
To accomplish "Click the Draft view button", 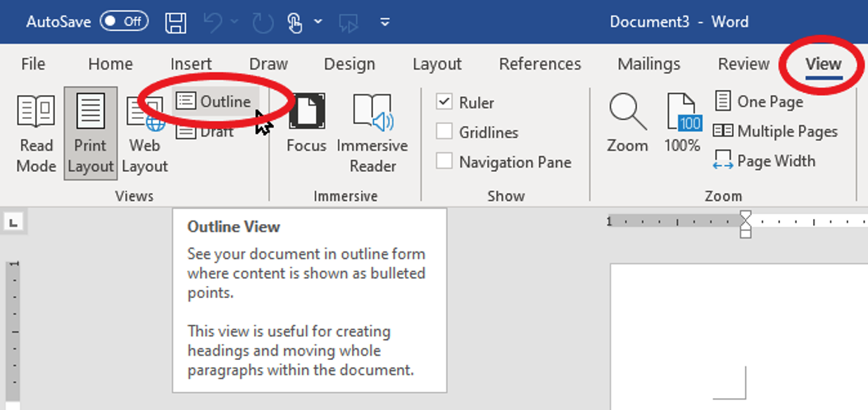I will point(206,132).
